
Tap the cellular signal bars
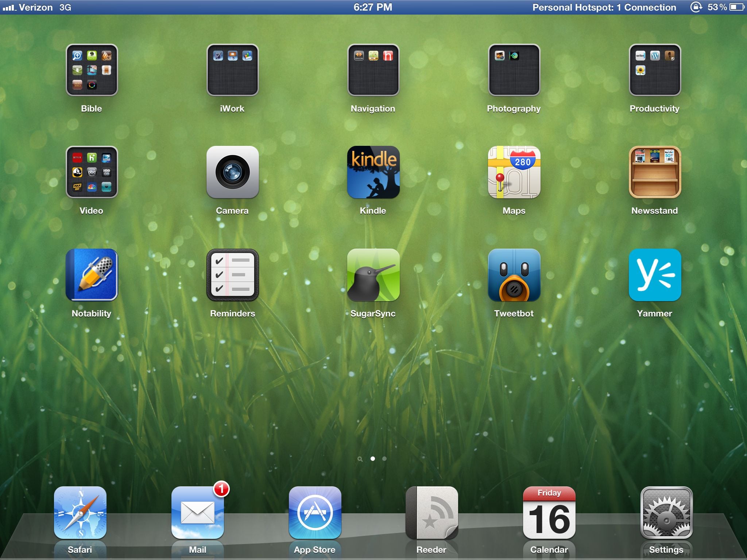click(9, 8)
